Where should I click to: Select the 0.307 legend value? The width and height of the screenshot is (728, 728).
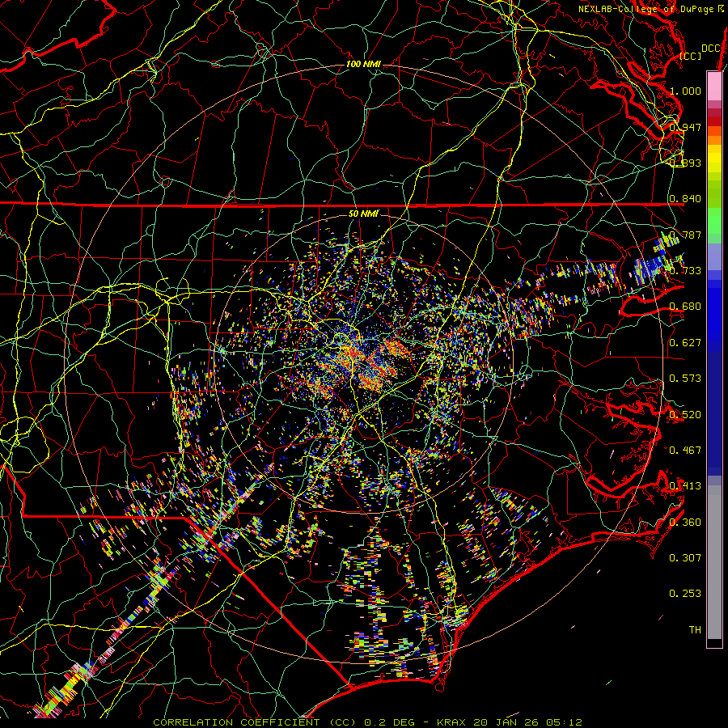point(685,558)
